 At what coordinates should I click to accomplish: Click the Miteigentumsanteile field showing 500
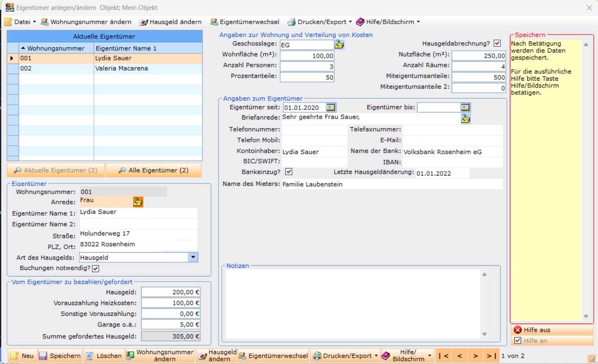tap(479, 77)
